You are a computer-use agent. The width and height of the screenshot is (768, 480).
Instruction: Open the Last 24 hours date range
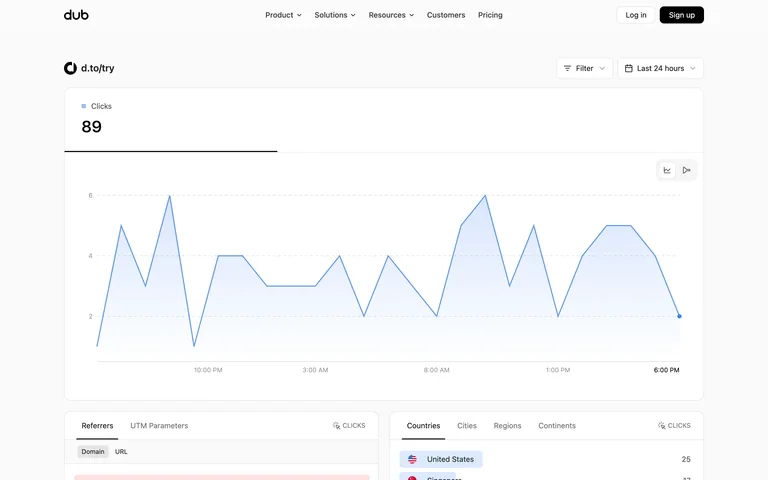coord(660,68)
